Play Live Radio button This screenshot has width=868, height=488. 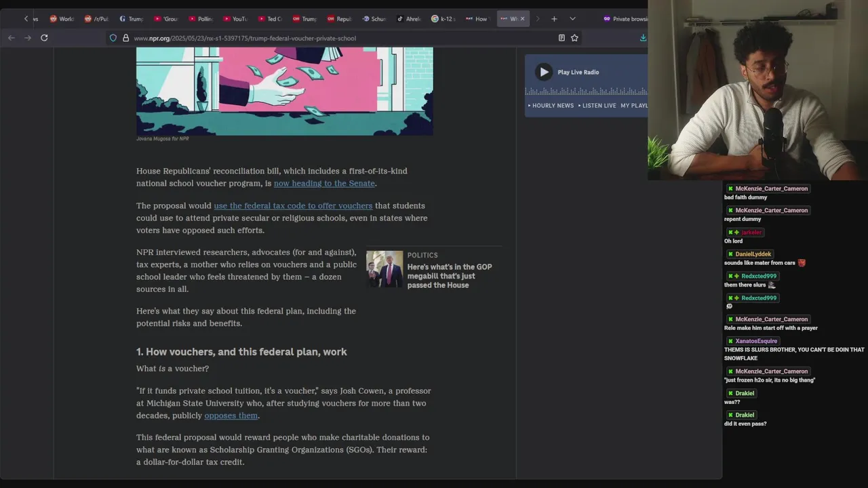(x=544, y=72)
